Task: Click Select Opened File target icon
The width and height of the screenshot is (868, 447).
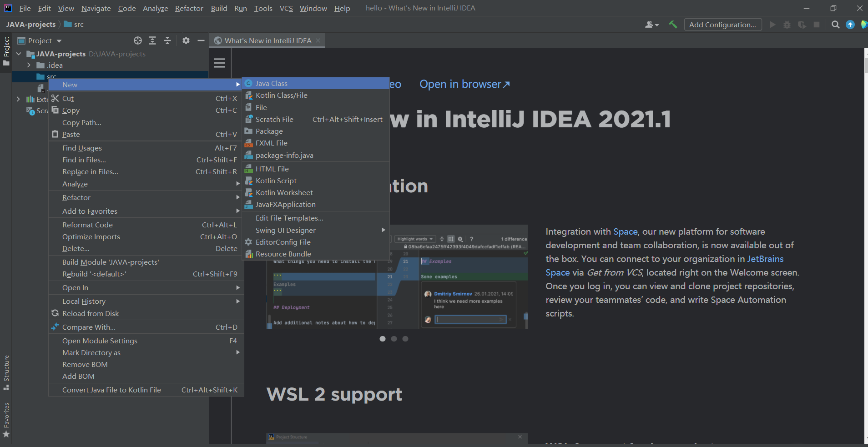Action: (x=138, y=40)
